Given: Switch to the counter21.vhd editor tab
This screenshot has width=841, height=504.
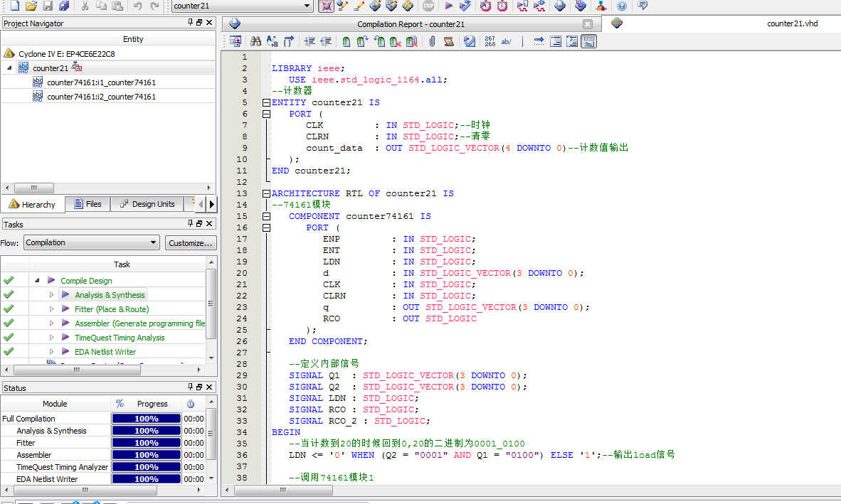Looking at the screenshot, I should tap(792, 23).
